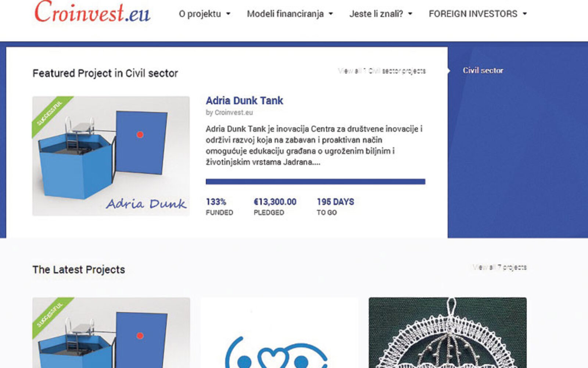Open the Modeli financiranja menu

[285, 14]
